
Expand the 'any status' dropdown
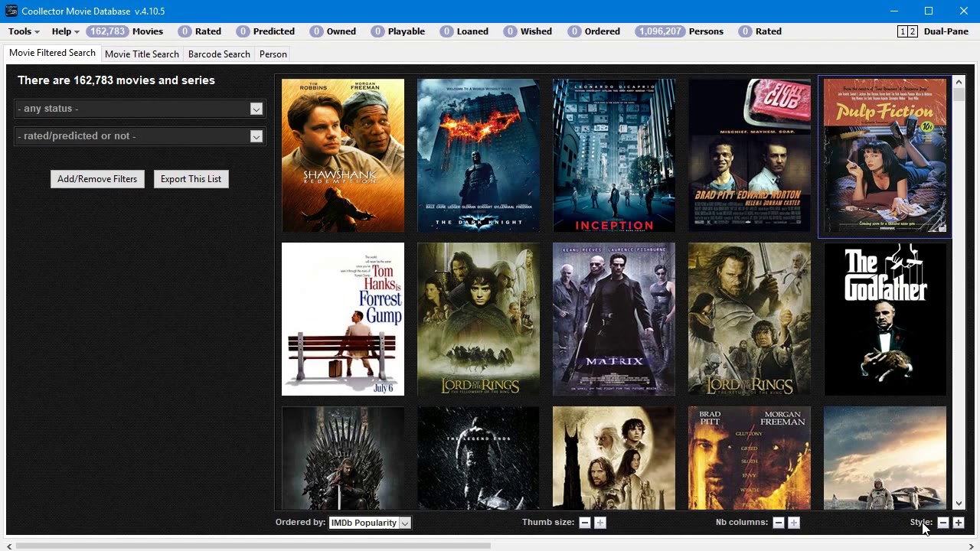(x=139, y=109)
